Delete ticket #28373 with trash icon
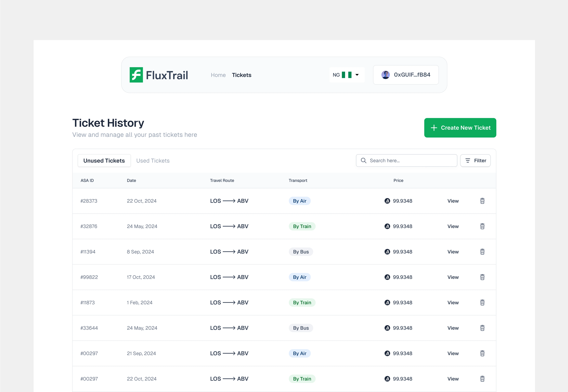568x392 pixels. [482, 201]
